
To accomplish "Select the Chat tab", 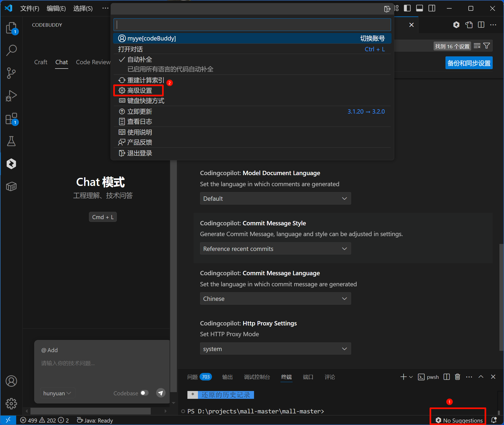I will [x=61, y=62].
